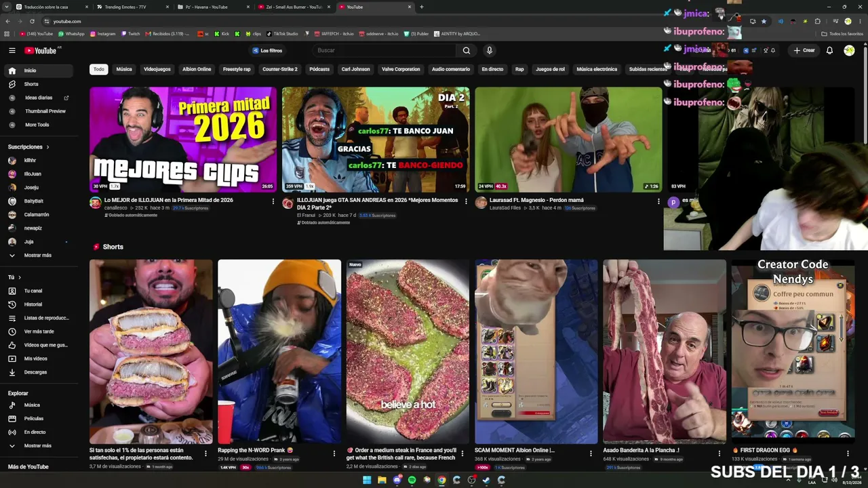868x488 pixels.
Task: Expand the Suscripciones section chevron
Action: [x=47, y=147]
